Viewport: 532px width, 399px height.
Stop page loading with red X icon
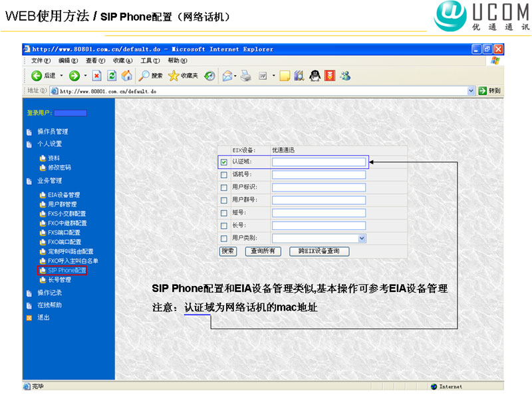96,76
